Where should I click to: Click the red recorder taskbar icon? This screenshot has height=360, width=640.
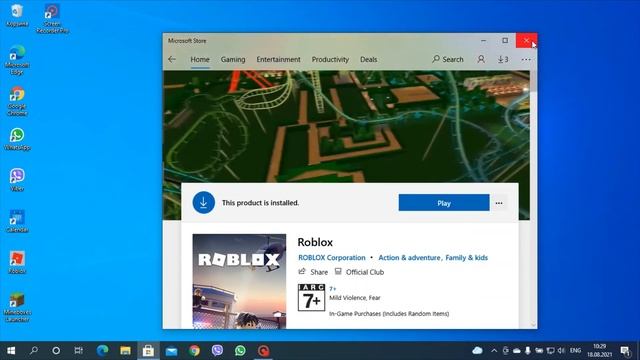click(x=263, y=351)
